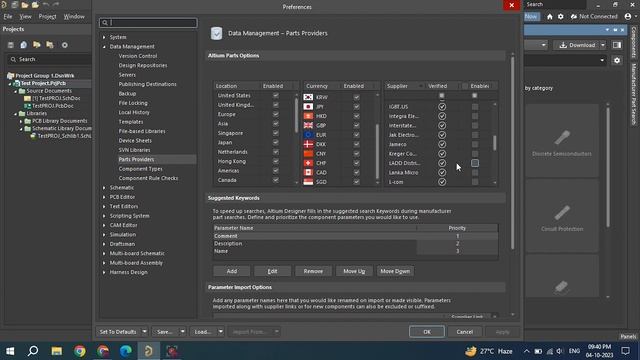Click the Korean flag KRW currency row
640x360 pixels.
tap(339, 97)
